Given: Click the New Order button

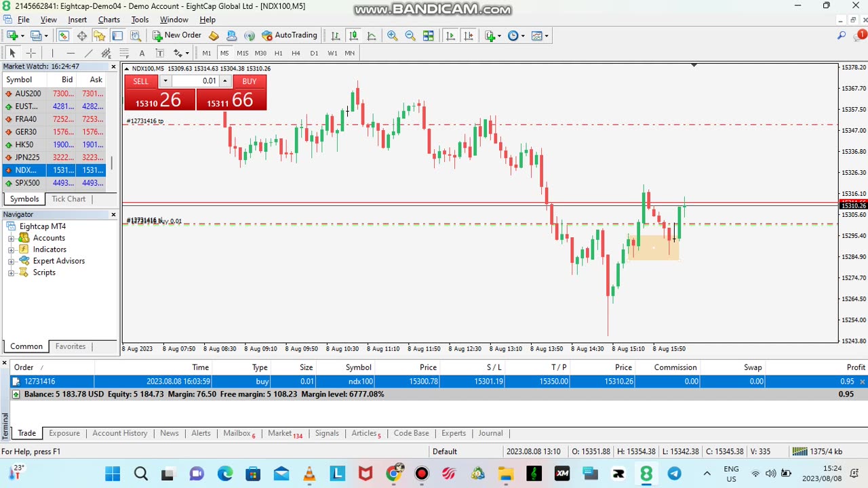Looking at the screenshot, I should click(177, 36).
